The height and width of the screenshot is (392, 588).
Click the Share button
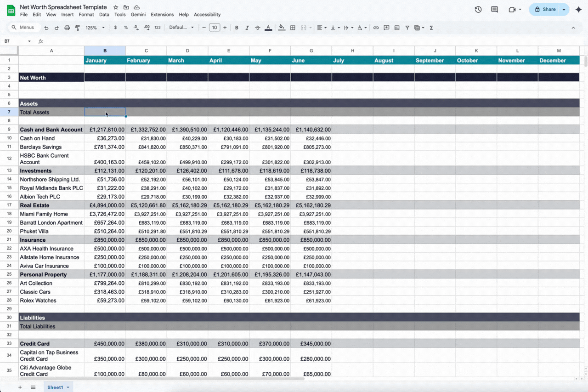click(544, 9)
